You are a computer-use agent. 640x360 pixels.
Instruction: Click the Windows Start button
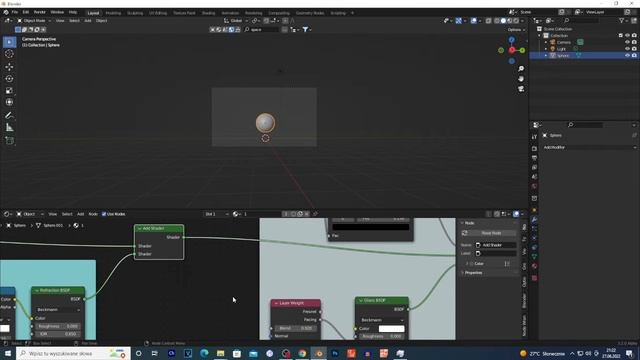tap(7, 353)
